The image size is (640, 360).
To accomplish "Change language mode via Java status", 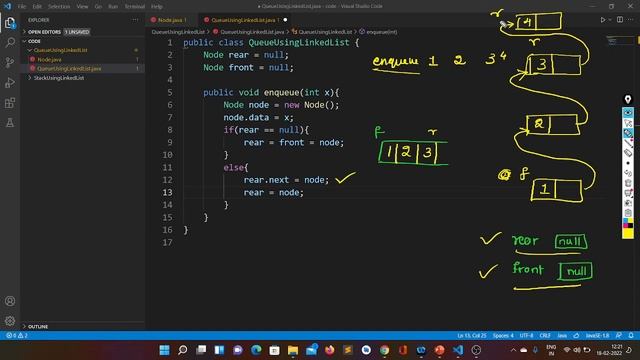I will click(x=562, y=336).
